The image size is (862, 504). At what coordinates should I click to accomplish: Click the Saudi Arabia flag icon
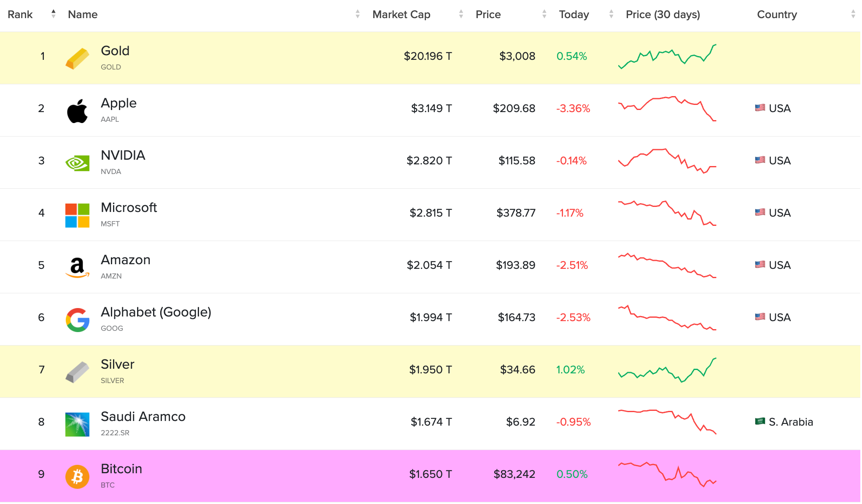pyautogui.click(x=760, y=421)
